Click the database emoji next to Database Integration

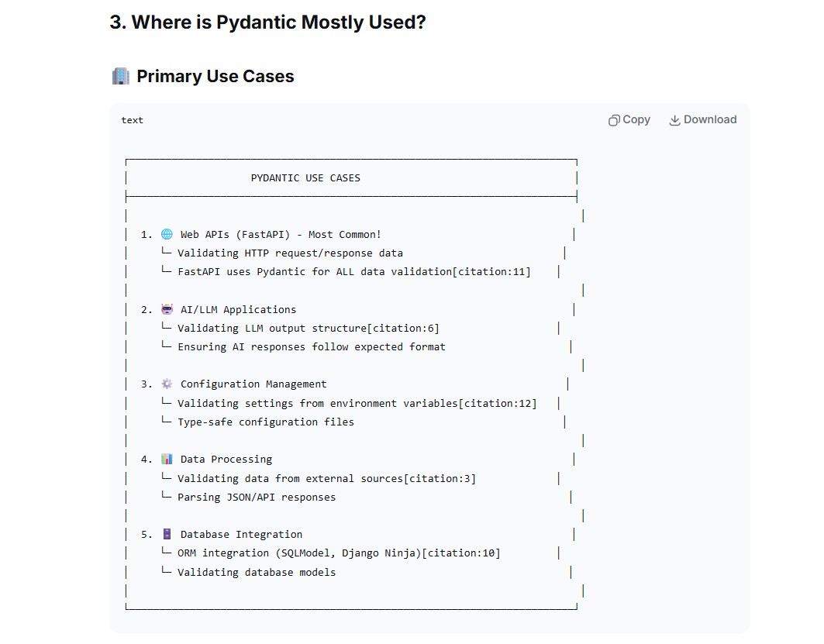point(167,534)
